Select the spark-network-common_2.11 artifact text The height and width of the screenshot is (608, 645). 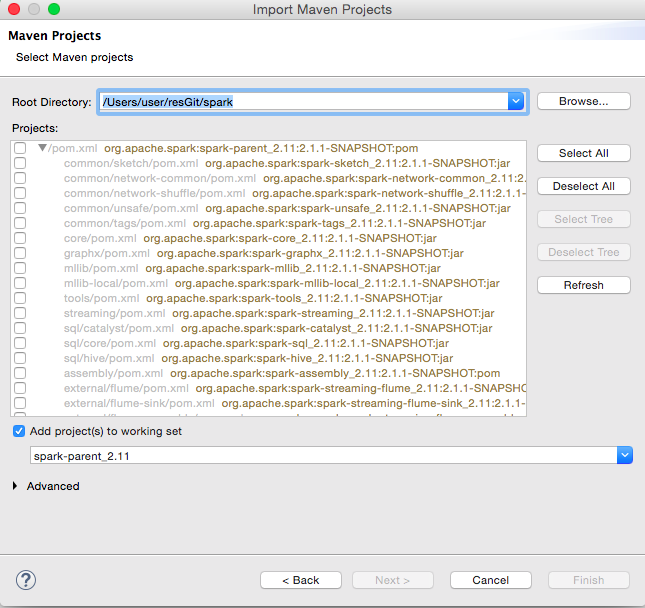point(394,178)
